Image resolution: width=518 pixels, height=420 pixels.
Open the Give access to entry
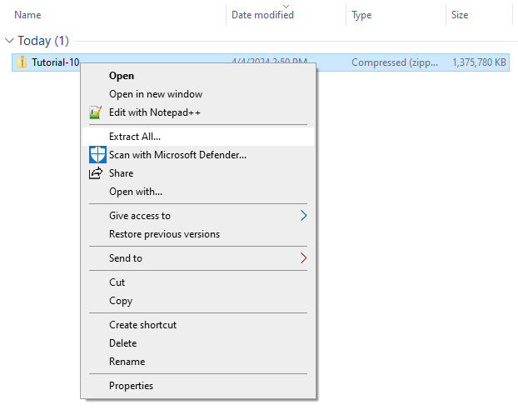pos(198,216)
